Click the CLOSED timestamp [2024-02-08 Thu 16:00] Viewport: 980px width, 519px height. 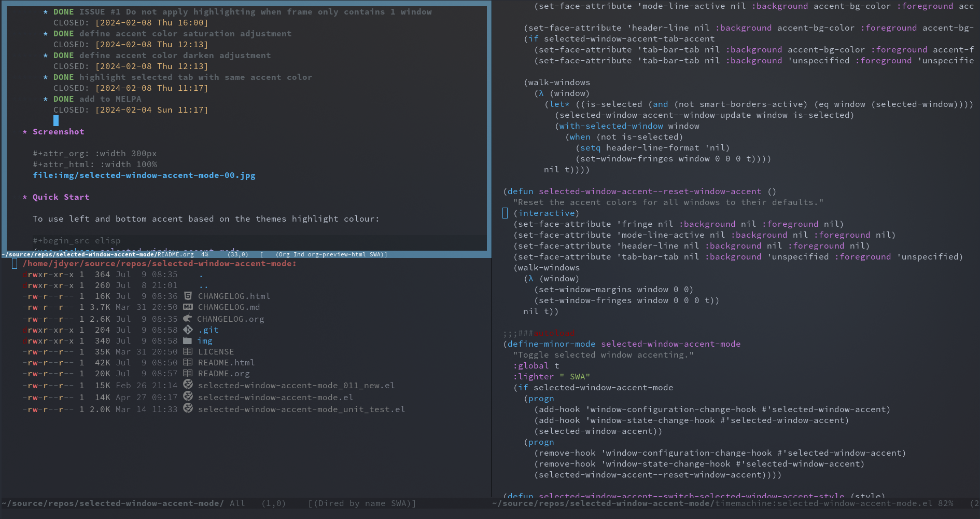coord(151,23)
